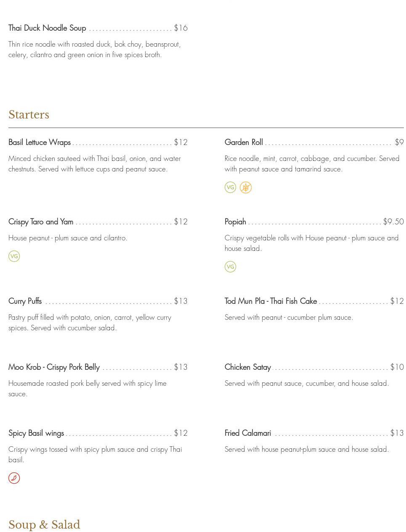Click the VG icon under Popiah

230,267
